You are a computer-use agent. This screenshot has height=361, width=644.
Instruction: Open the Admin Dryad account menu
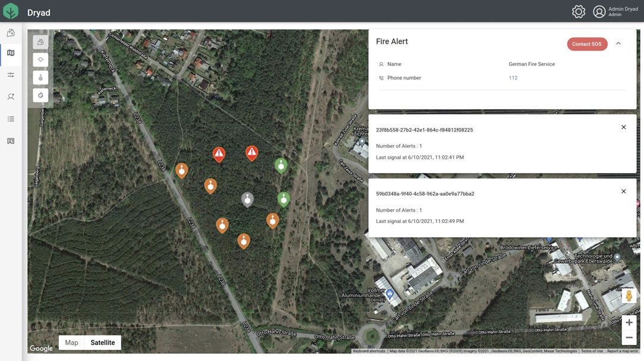click(615, 12)
